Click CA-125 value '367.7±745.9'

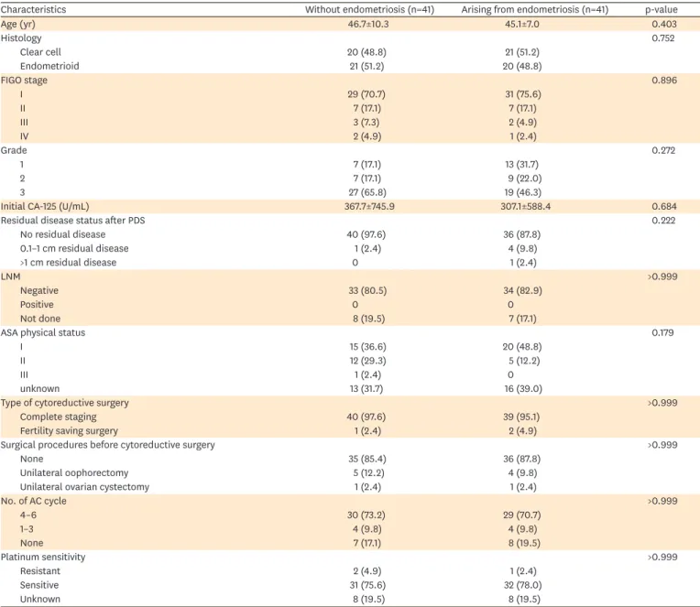pyautogui.click(x=369, y=207)
